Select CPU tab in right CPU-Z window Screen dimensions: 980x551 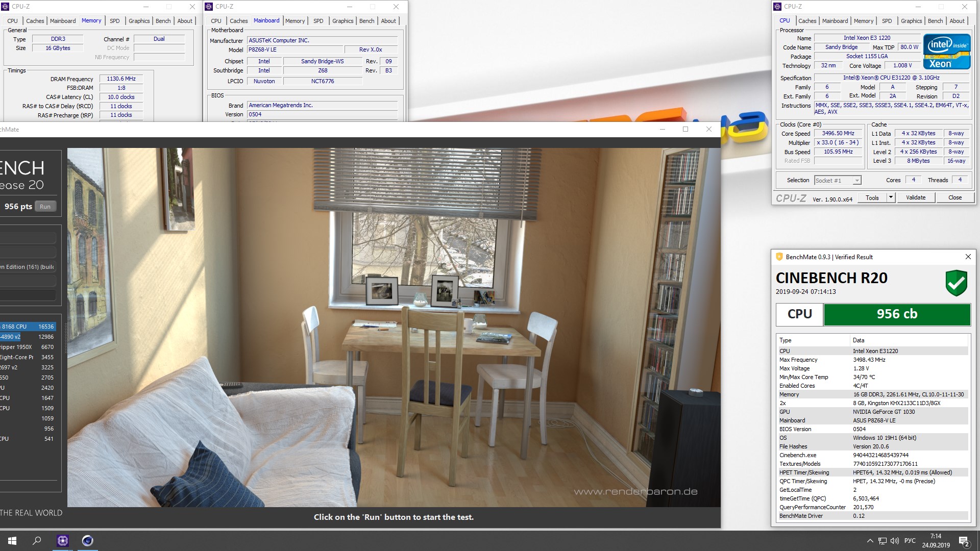tap(785, 20)
